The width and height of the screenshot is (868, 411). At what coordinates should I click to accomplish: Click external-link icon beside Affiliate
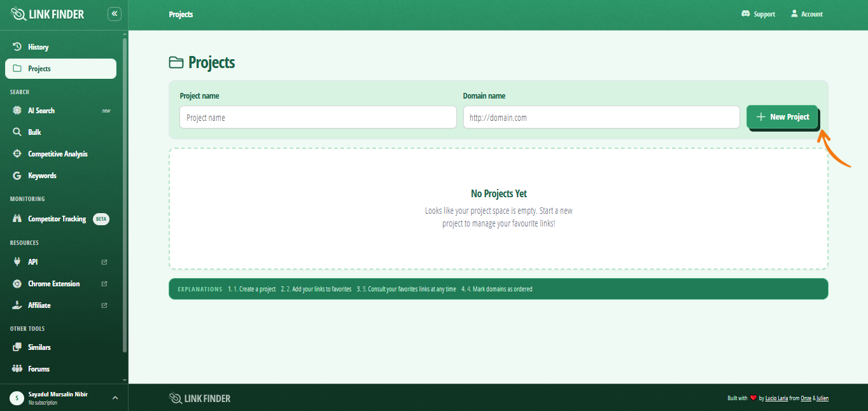coord(104,305)
